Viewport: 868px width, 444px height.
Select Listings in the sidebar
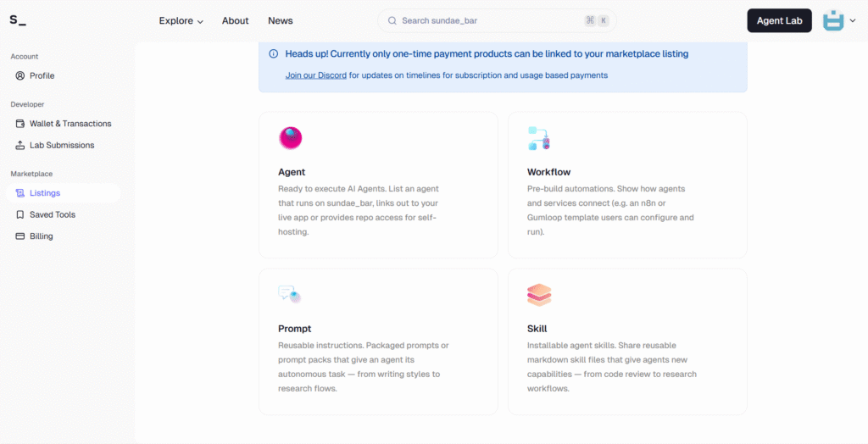44,193
